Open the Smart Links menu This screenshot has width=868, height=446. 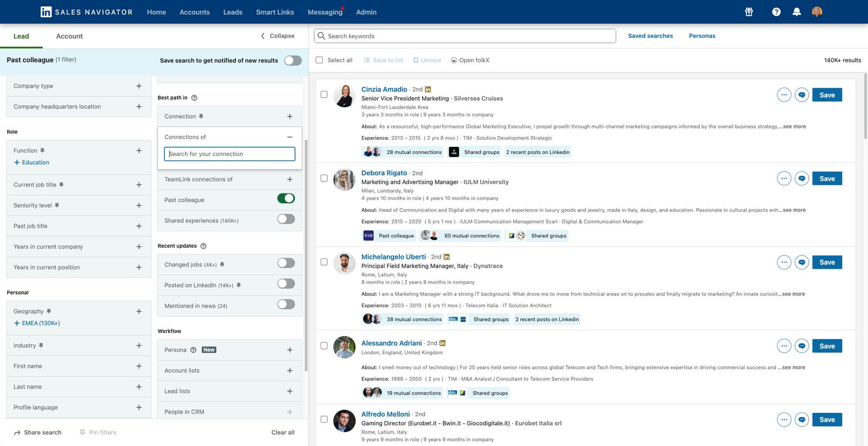point(275,12)
